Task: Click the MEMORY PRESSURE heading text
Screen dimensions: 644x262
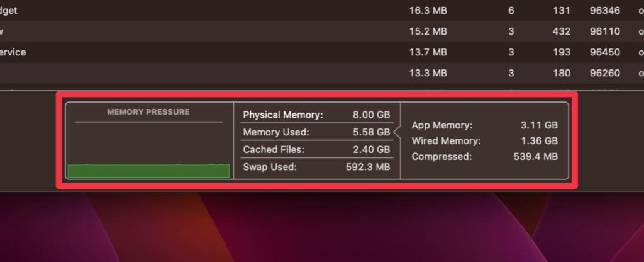Action: pyautogui.click(x=148, y=112)
